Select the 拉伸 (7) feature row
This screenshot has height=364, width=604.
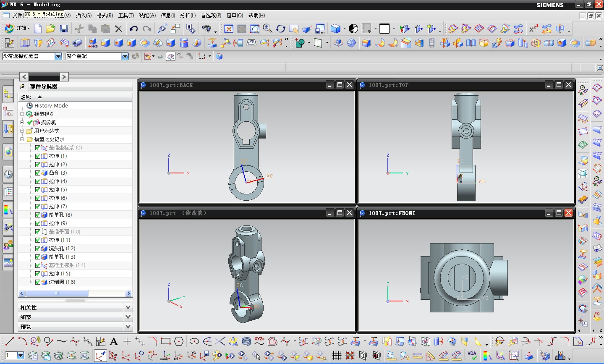(x=76, y=207)
